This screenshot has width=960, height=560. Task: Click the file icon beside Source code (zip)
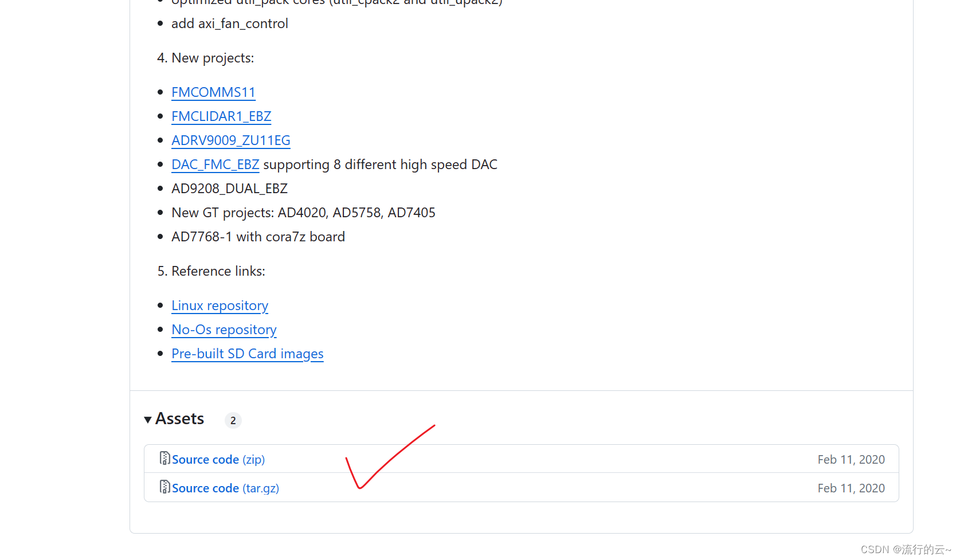point(164,458)
